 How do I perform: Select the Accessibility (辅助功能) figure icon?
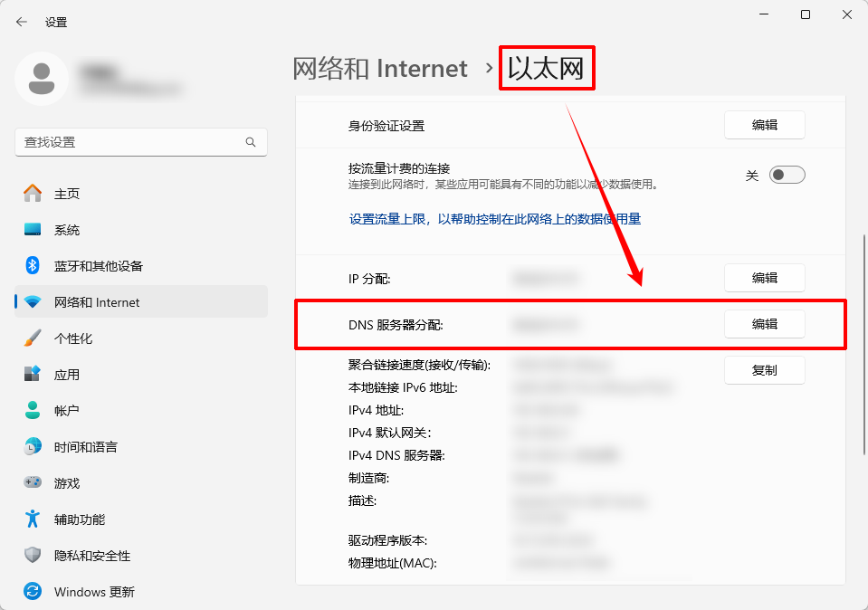click(33, 519)
